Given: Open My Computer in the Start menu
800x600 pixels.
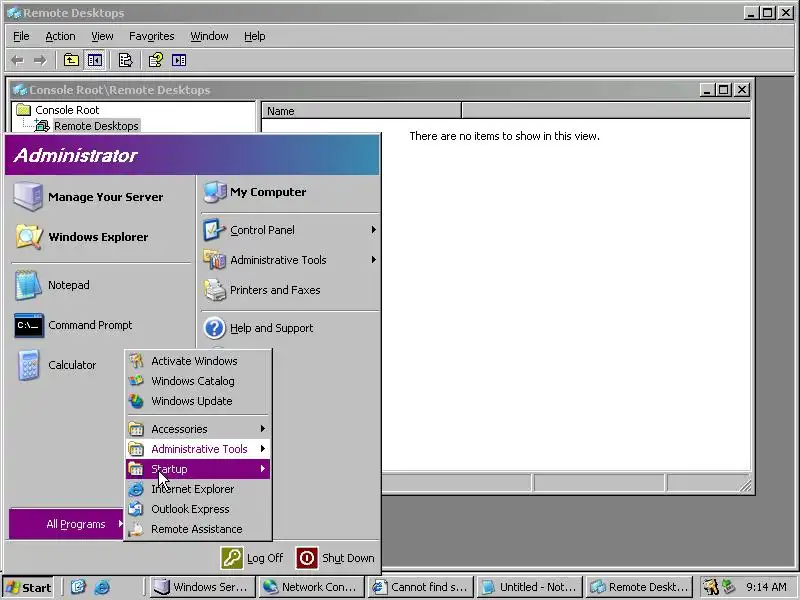Looking at the screenshot, I should click(x=290, y=192).
